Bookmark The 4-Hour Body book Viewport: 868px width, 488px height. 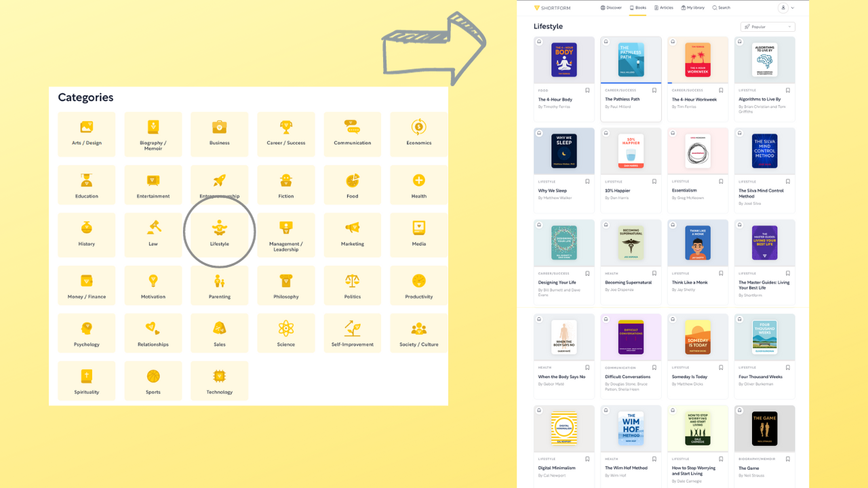pyautogui.click(x=587, y=90)
